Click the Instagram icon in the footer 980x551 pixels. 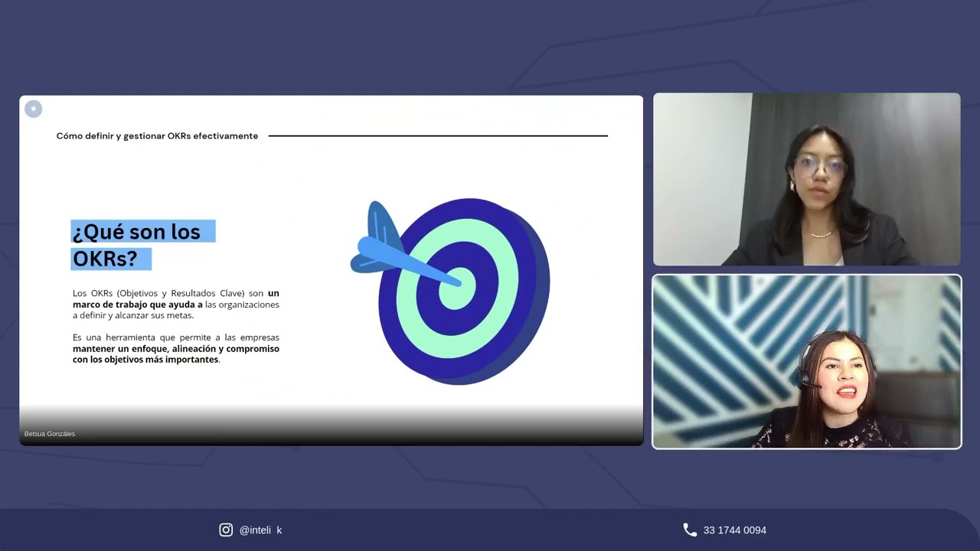point(226,530)
